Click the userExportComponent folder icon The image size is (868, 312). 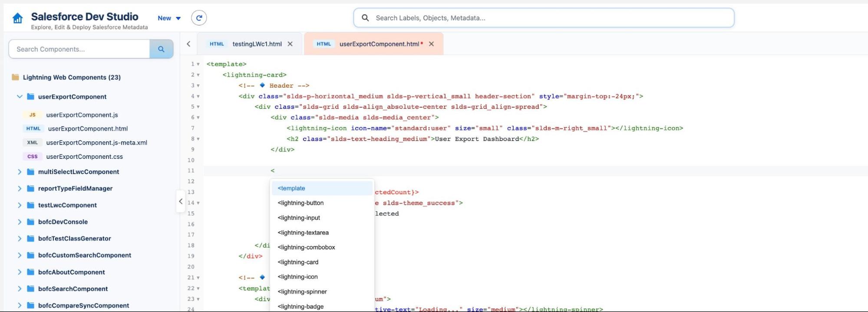[x=30, y=96]
